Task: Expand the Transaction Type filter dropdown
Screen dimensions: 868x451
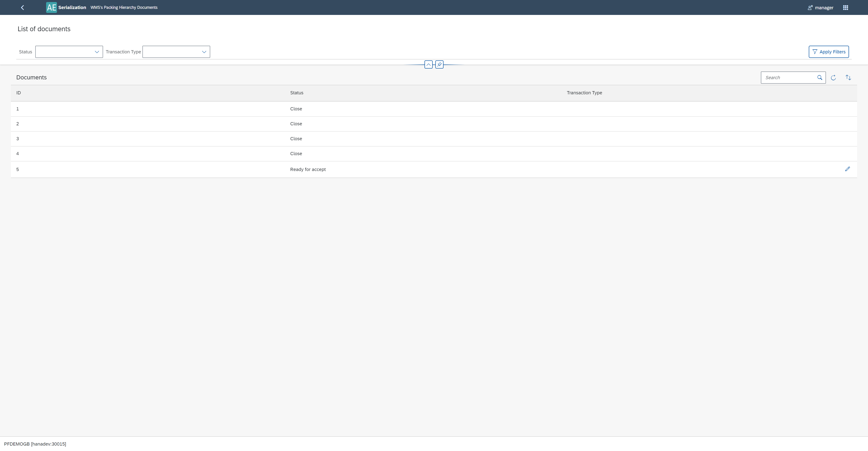Action: tap(204, 52)
